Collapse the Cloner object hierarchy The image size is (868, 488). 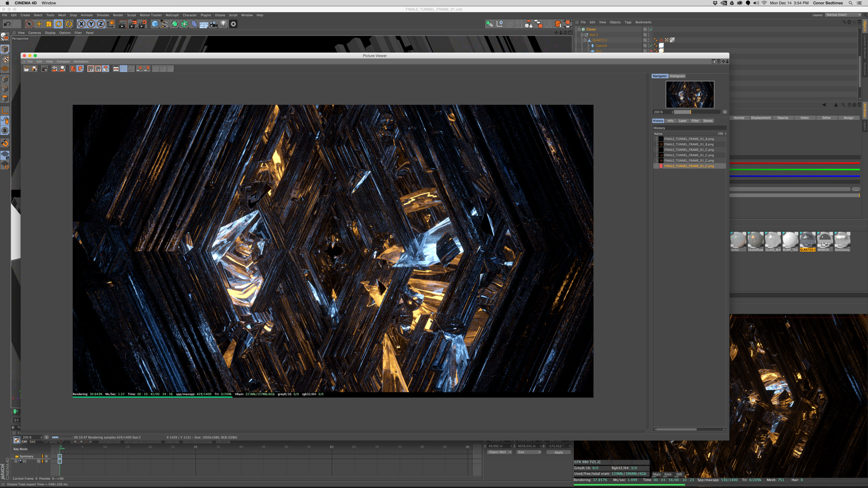tap(579, 30)
